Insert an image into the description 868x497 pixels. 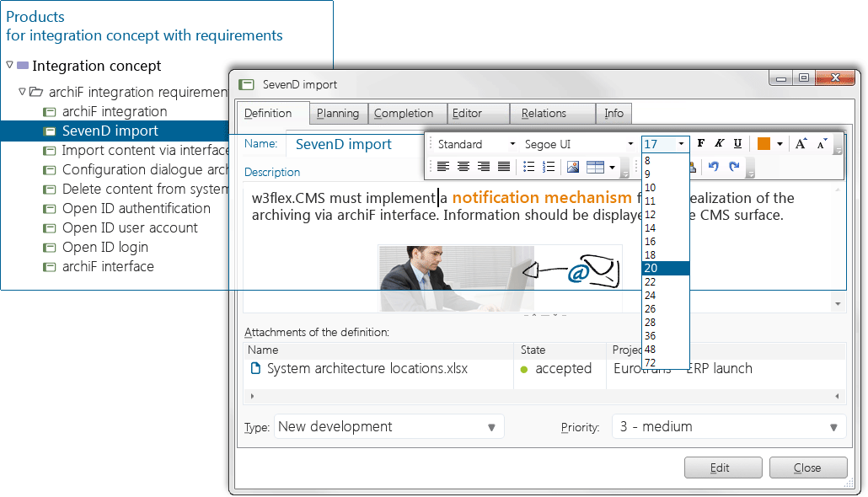[x=573, y=167]
